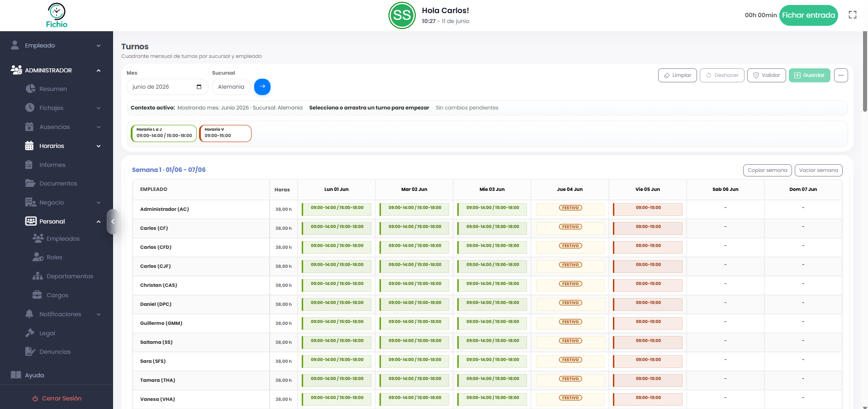The width and height of the screenshot is (868, 409).
Task: Select the red Horario V template
Action: point(225,133)
